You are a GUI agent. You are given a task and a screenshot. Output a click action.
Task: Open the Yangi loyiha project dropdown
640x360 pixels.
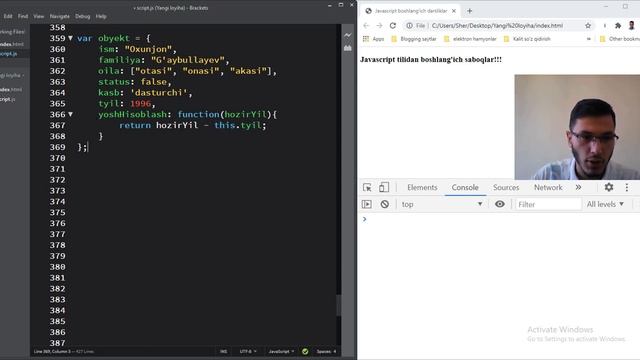pyautogui.click(x=11, y=76)
